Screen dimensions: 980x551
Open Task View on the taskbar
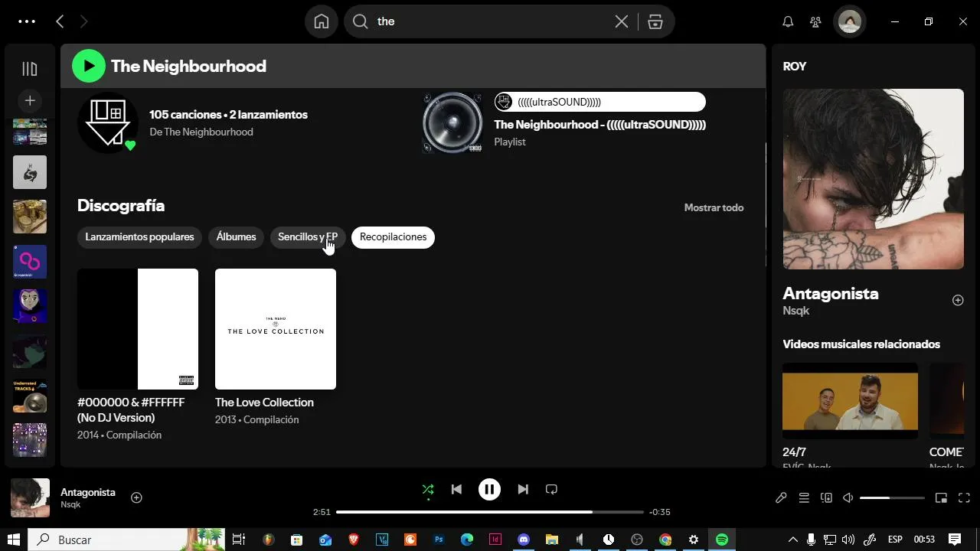click(239, 540)
